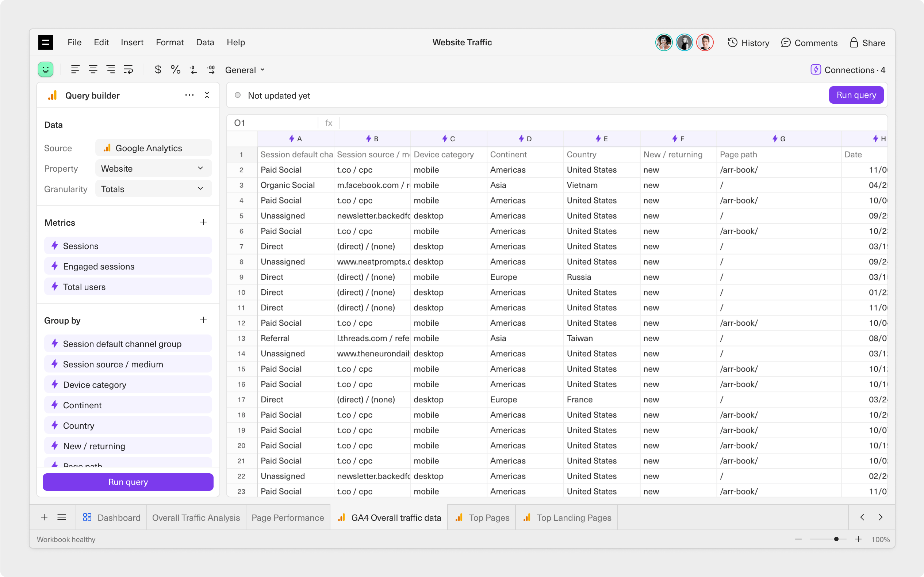Image resolution: width=924 pixels, height=577 pixels.
Task: Click the align left icon
Action: click(75, 69)
